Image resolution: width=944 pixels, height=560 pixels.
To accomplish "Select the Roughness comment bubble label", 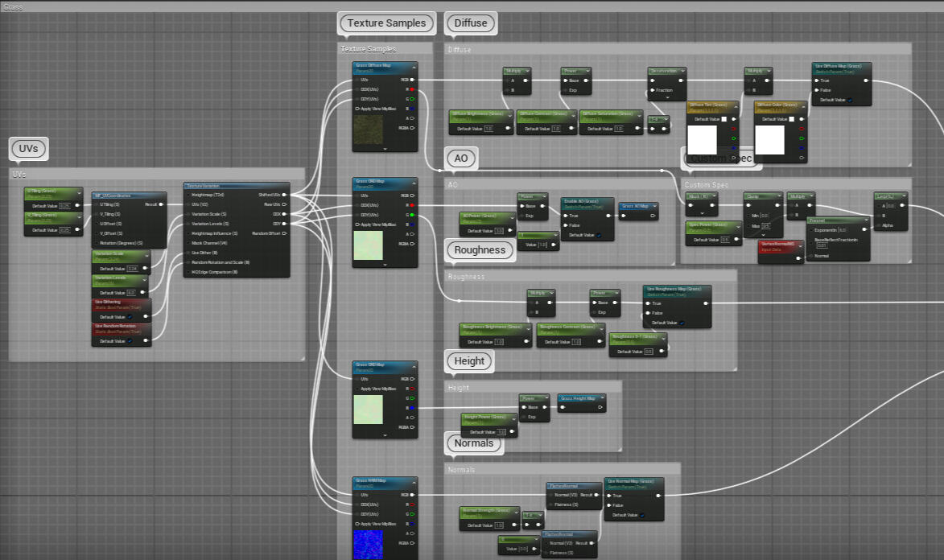I will pos(480,250).
